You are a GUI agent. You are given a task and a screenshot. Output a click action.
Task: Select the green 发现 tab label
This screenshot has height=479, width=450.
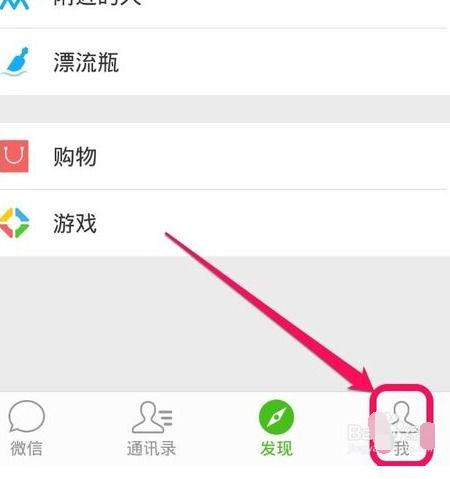[x=276, y=448]
